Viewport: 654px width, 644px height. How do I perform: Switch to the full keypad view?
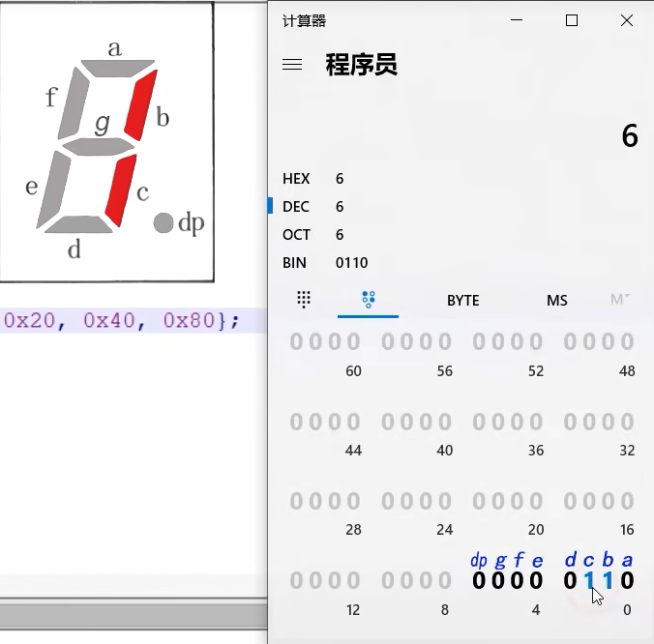click(x=304, y=300)
